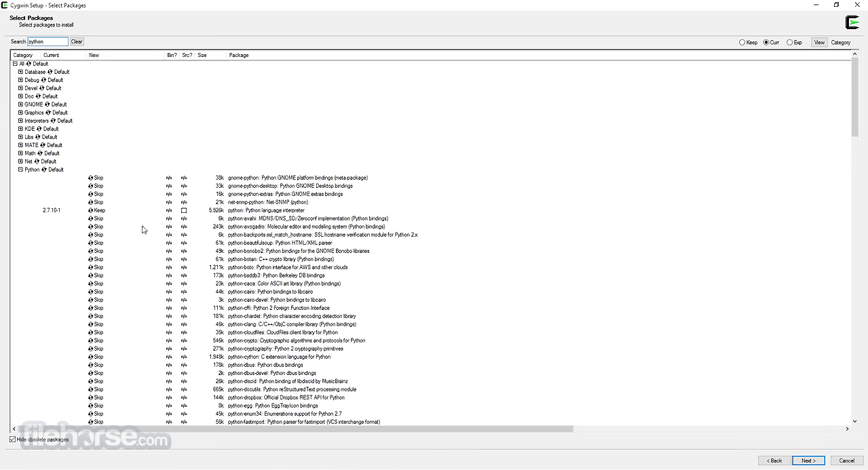Click the cycle icon for python-boto
Screen dimensions: 868x470
point(91,267)
